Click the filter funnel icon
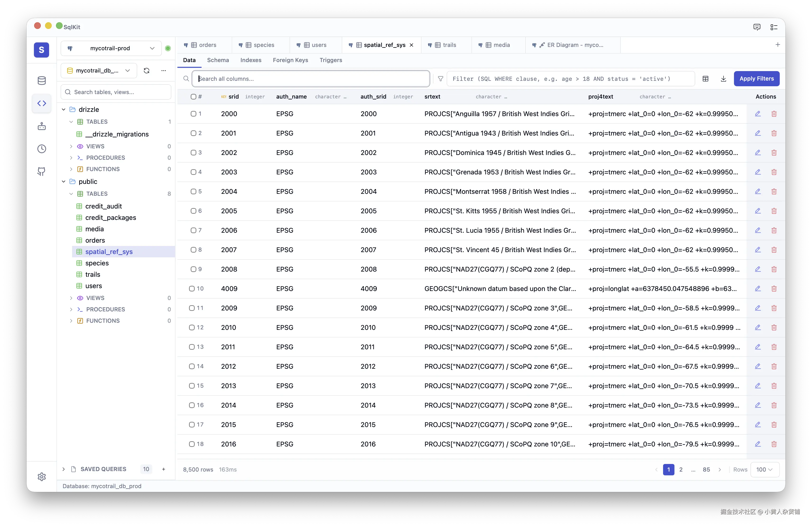The width and height of the screenshot is (812, 527). coord(440,79)
